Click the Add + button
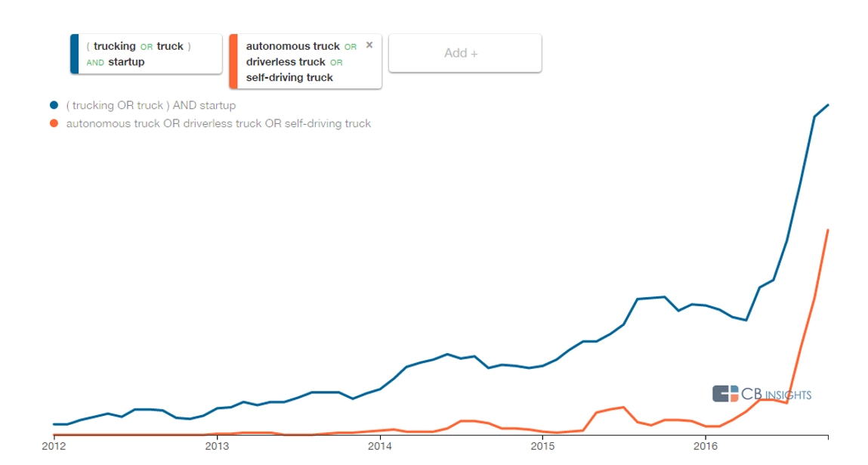The height and width of the screenshot is (465, 868). 465,53
